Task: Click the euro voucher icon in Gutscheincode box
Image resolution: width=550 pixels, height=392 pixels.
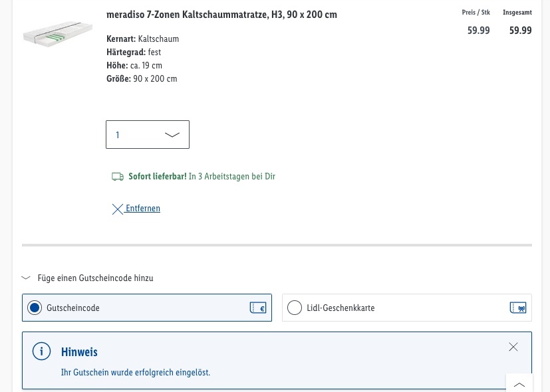Action: tap(258, 308)
